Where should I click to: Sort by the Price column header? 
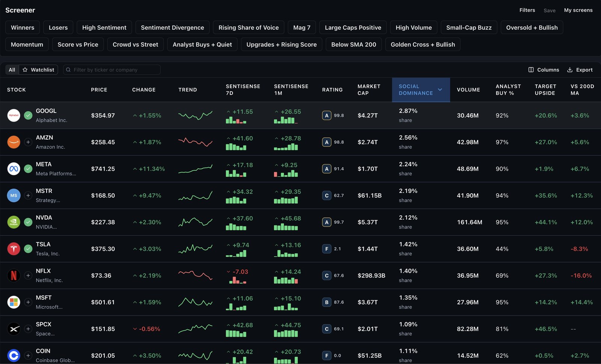[x=99, y=90]
